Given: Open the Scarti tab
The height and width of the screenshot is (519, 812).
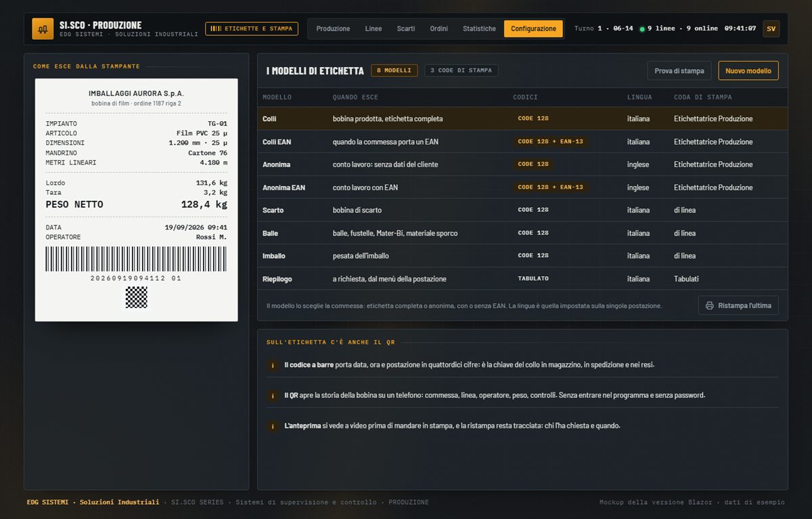Looking at the screenshot, I should click(x=406, y=28).
